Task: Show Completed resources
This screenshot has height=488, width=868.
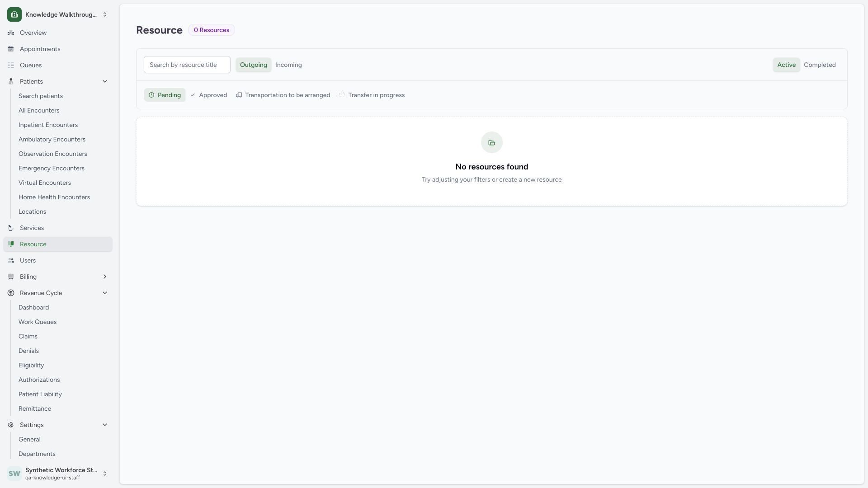Action: click(820, 65)
